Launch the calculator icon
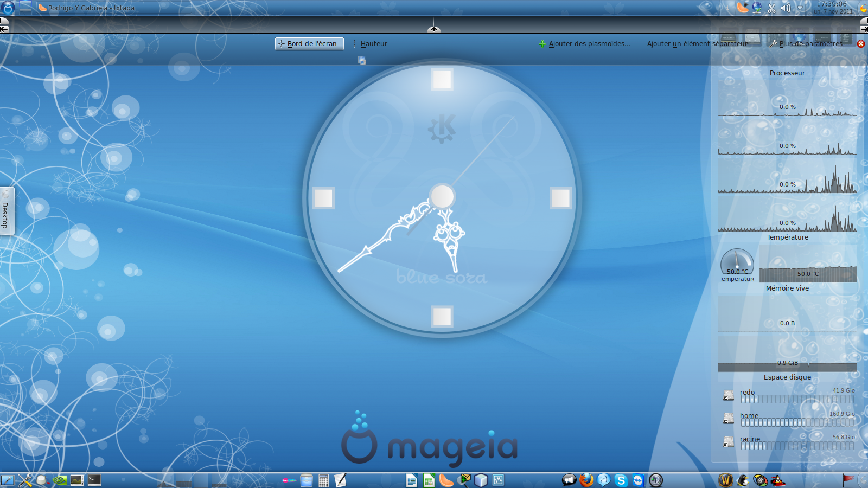Screen dimensions: 868x488 point(324,480)
